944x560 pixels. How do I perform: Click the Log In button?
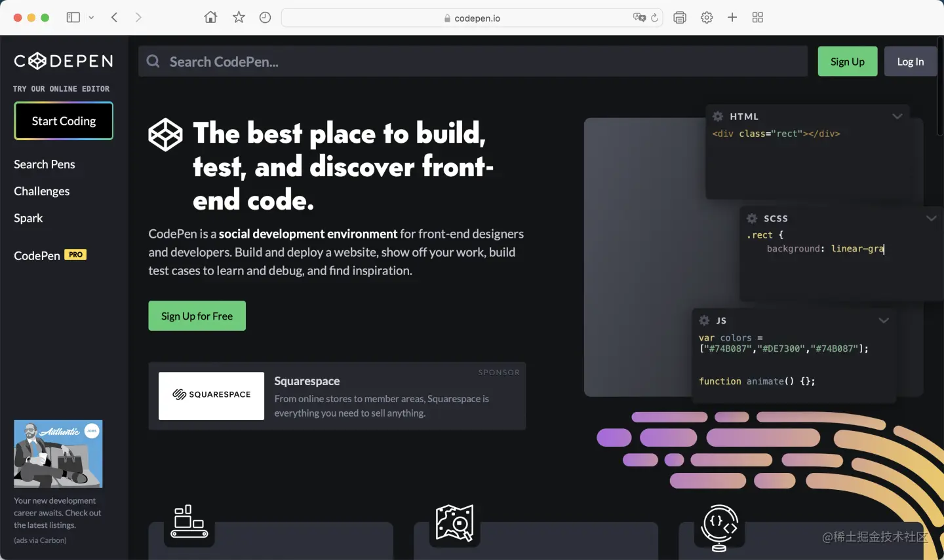click(911, 62)
